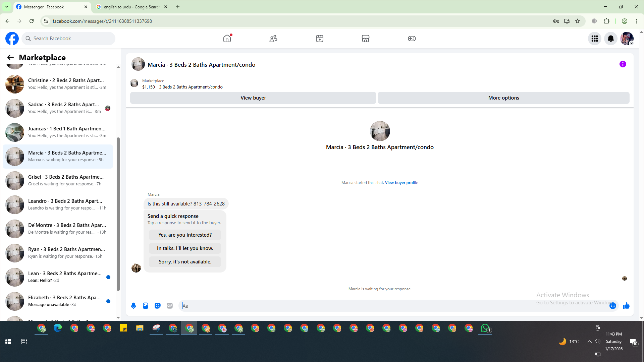Go back from Marketplace chats list
The image size is (644, 362).
[x=10, y=57]
